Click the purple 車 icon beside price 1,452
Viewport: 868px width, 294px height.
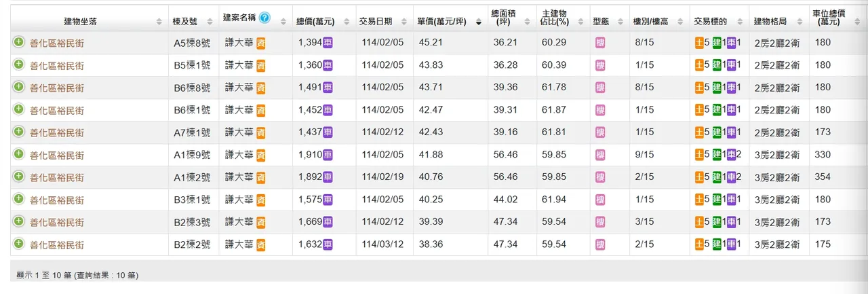point(328,110)
